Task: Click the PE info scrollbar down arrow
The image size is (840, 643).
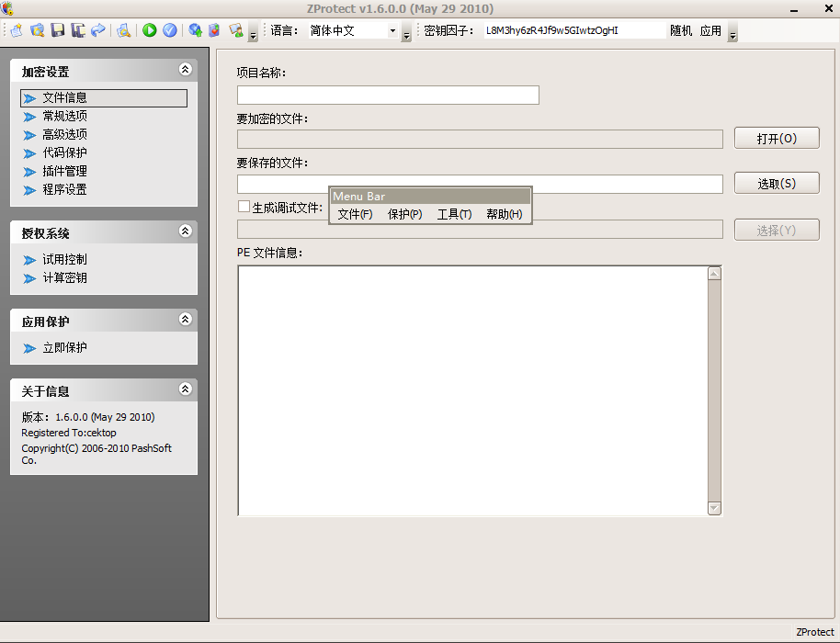Action: coord(714,508)
